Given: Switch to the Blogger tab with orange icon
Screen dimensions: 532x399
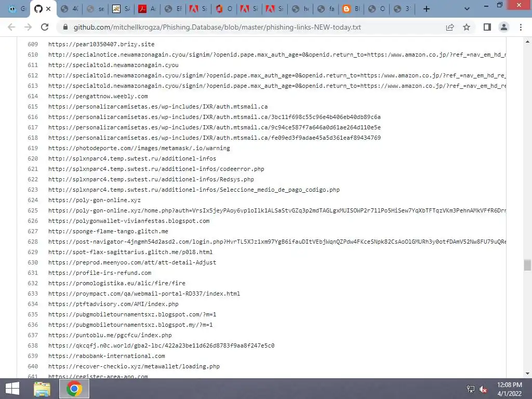Looking at the screenshot, I should click(351, 9).
